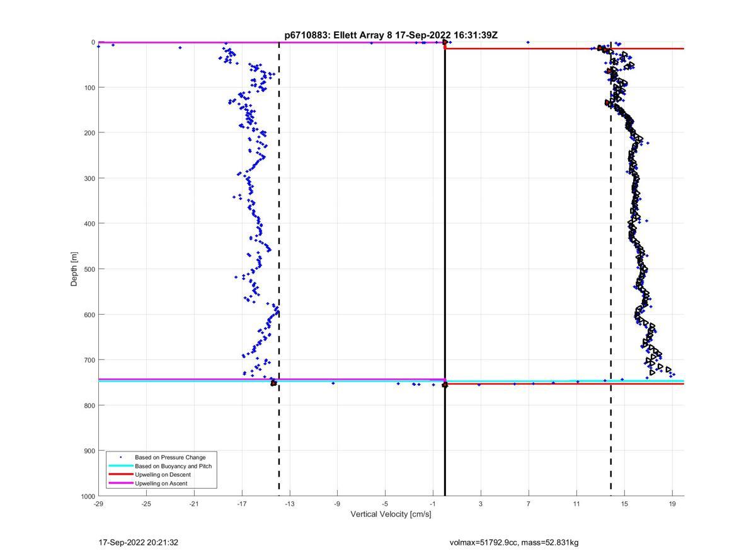Click the red line swatch in legend
The height and width of the screenshot is (558, 756).
120,475
